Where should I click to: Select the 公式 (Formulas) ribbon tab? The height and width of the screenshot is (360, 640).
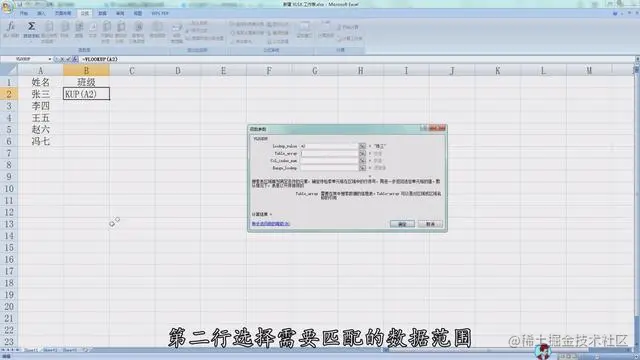(x=84, y=13)
